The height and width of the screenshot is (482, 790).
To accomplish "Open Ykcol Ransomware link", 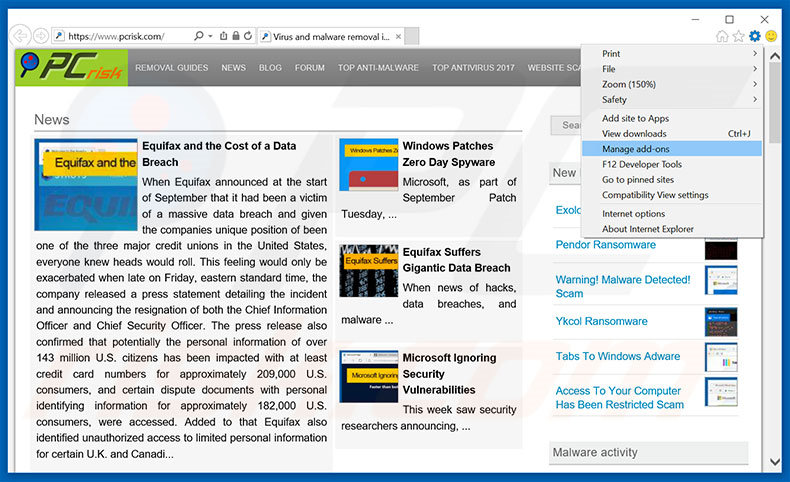I will 602,321.
